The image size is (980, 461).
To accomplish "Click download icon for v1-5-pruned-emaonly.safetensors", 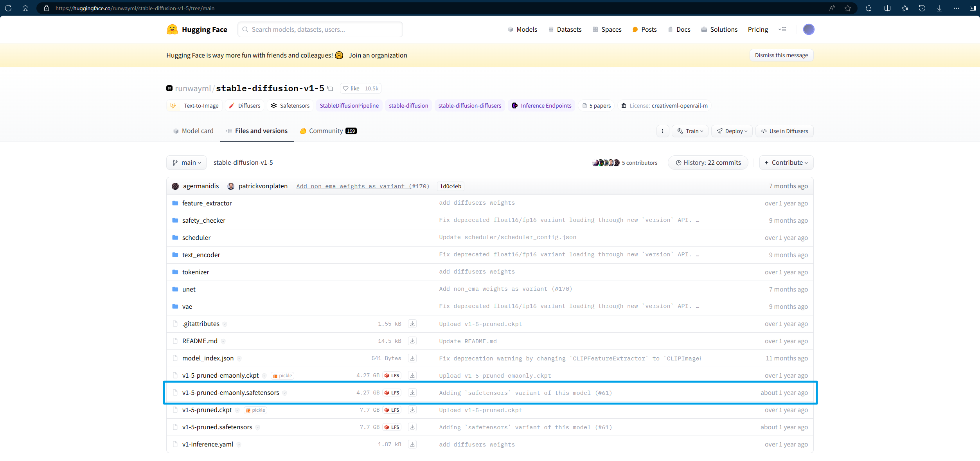I will point(412,393).
